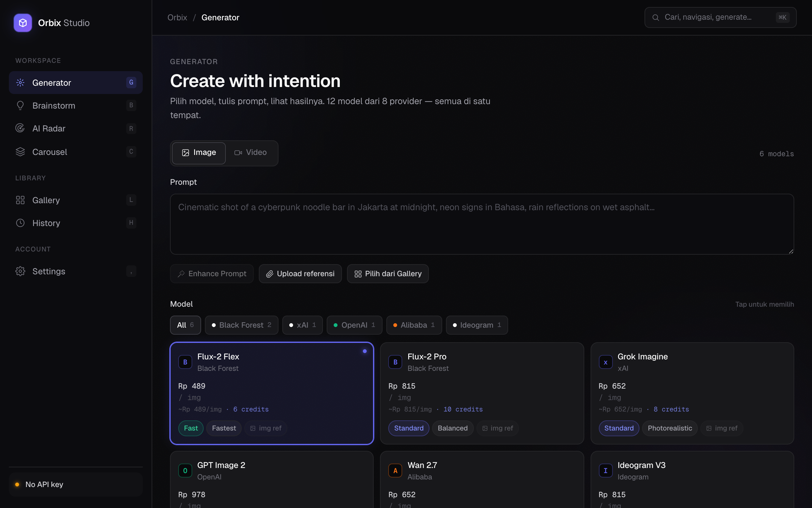The image size is (812, 508).
Task: Click the Generator sparkle icon in sidebar
Action: click(x=20, y=82)
